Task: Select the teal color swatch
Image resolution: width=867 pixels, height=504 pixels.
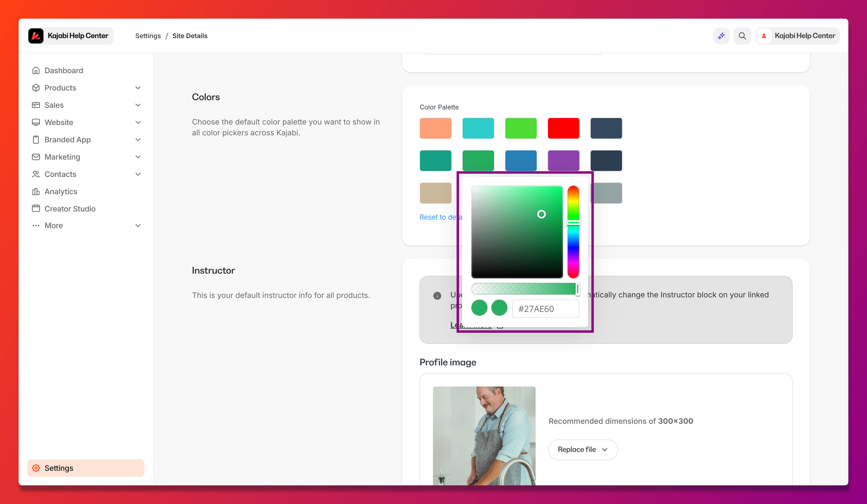Action: coord(435,160)
